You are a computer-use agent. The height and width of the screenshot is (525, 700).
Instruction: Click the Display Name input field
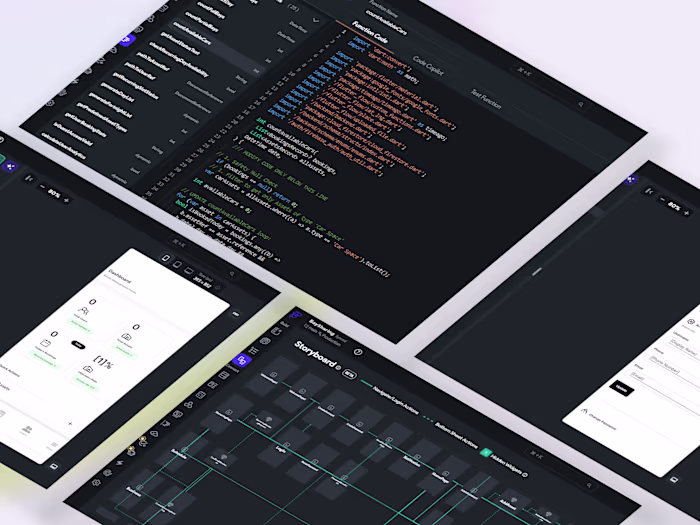click(x=683, y=348)
